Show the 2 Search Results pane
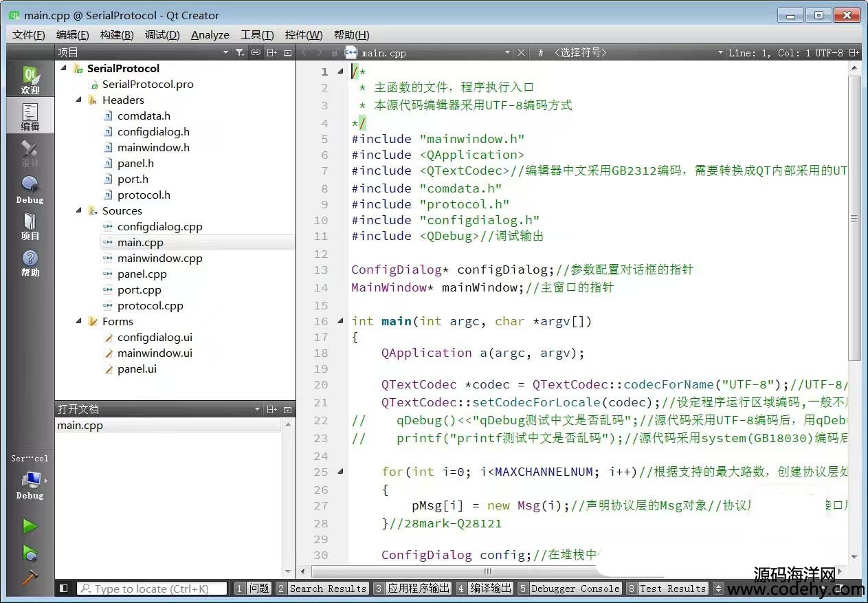The width and height of the screenshot is (868, 603). 322,589
